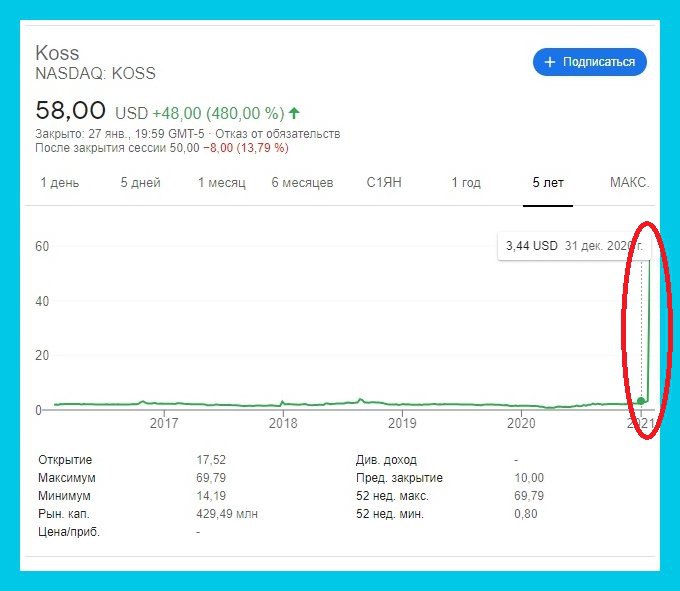Click the 2019 x-axis label
The width and height of the screenshot is (680, 591).
click(402, 423)
